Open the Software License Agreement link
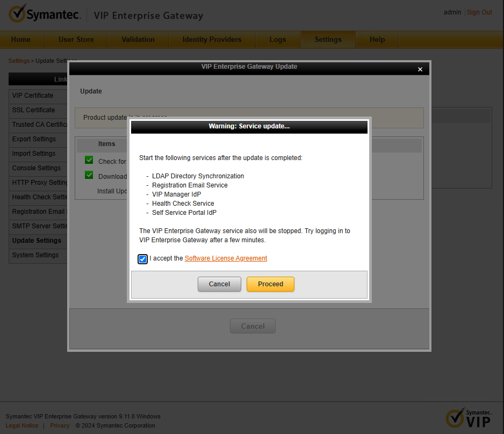This screenshot has height=434, width=504. click(x=226, y=258)
